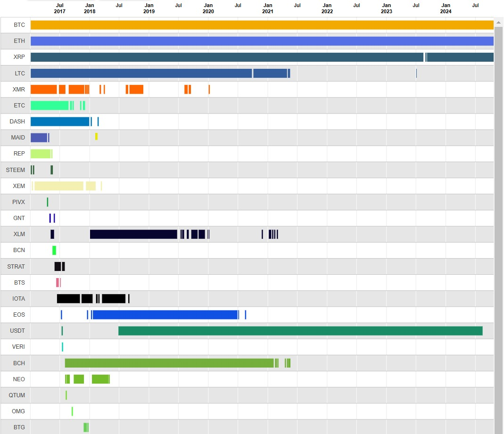Click the wide purple MAID bar
504x434 pixels.
(x=39, y=138)
